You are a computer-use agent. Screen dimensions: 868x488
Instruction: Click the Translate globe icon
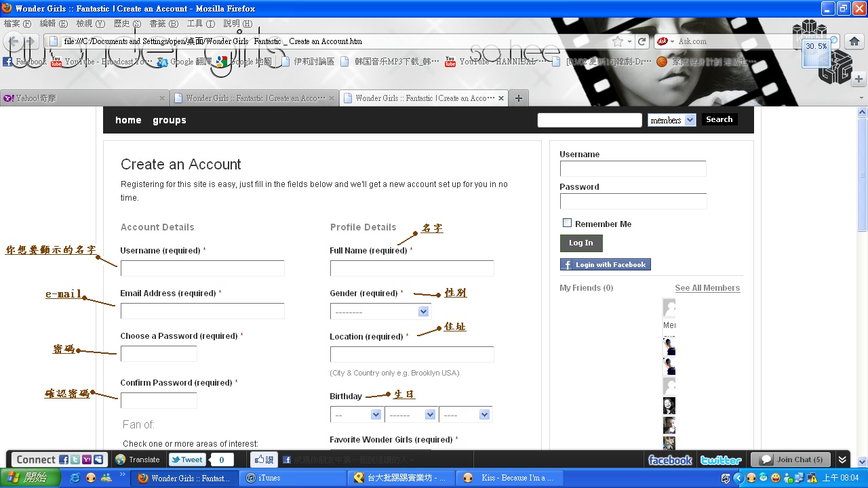121,460
